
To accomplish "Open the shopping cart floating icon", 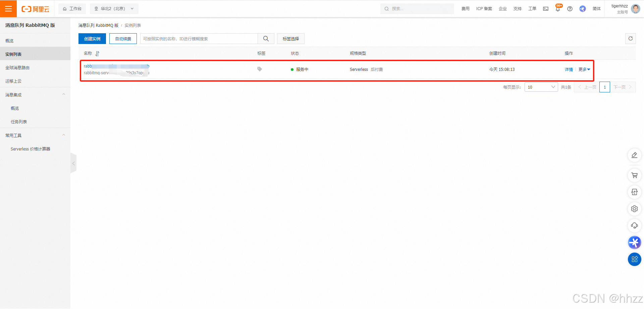I will [634, 175].
